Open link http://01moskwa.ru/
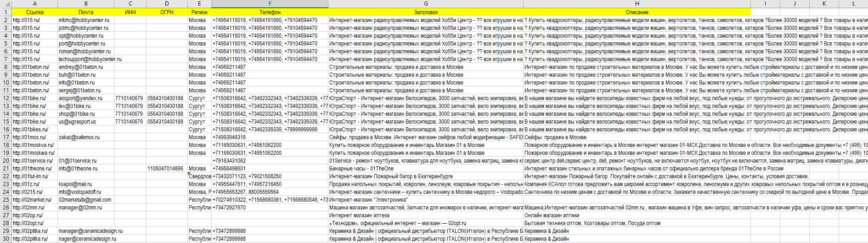Image resolution: width=868 pixels, height=243 pixels. [34, 153]
